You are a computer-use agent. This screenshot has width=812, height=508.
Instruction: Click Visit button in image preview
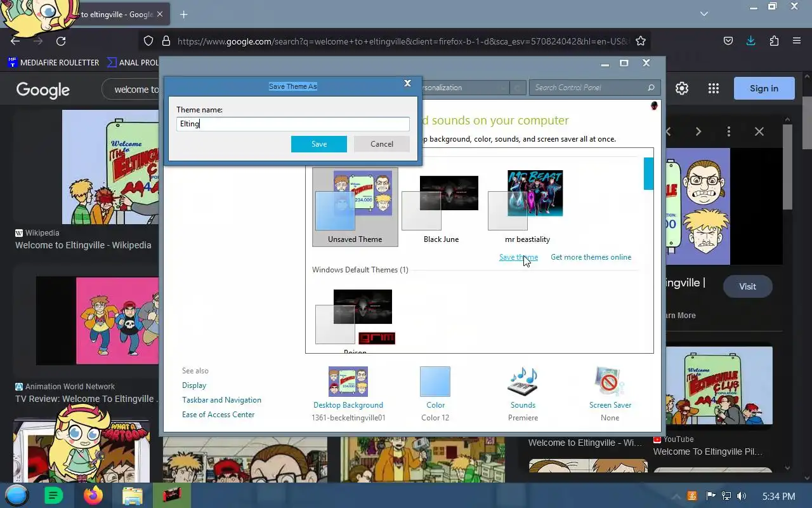[747, 286]
